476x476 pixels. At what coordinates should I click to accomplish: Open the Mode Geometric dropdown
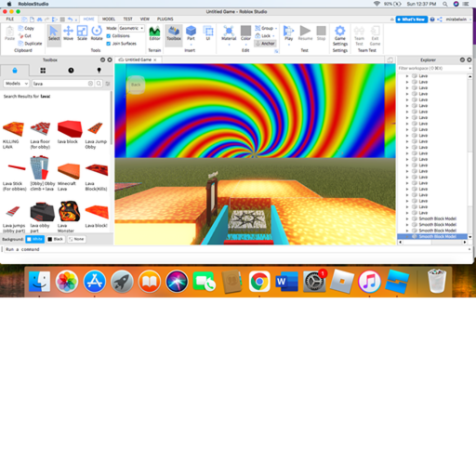point(131,28)
